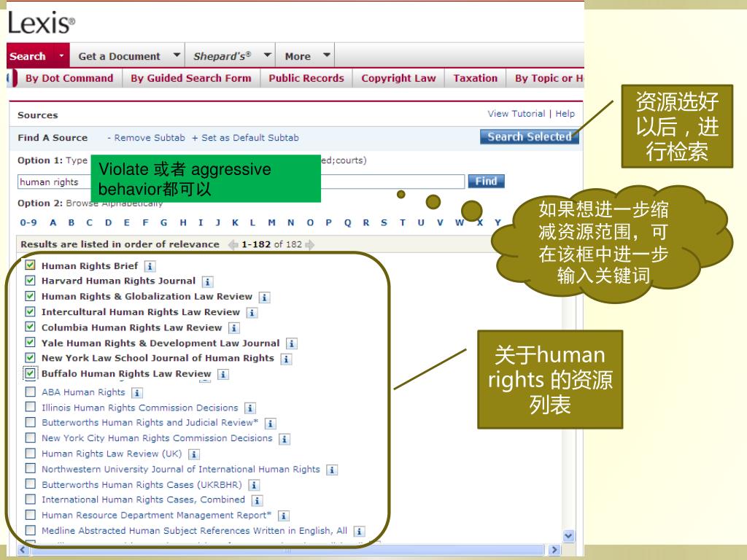This screenshot has width=747, height=560.
Task: Browse sources starting with letter M
Action: click(x=271, y=222)
